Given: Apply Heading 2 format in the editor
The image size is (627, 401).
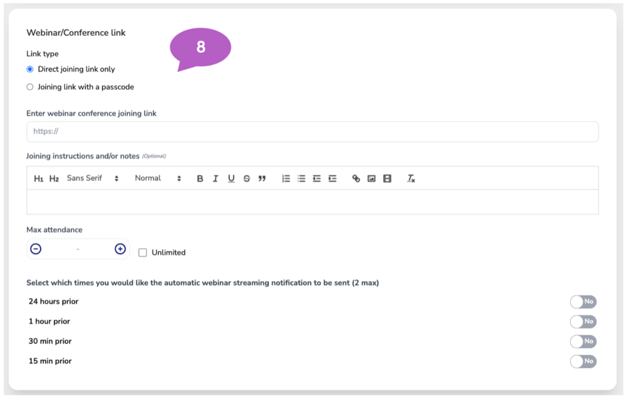Looking at the screenshot, I should click(x=54, y=178).
